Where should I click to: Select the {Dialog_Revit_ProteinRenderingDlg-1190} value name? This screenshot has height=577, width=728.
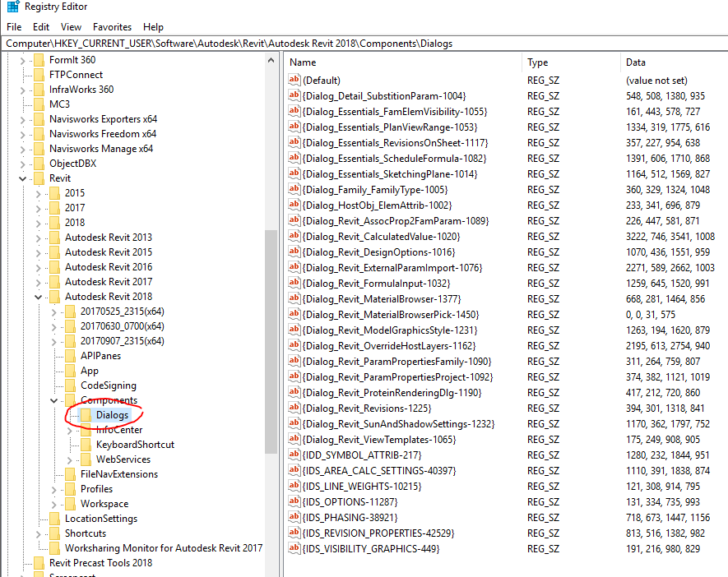pos(392,393)
